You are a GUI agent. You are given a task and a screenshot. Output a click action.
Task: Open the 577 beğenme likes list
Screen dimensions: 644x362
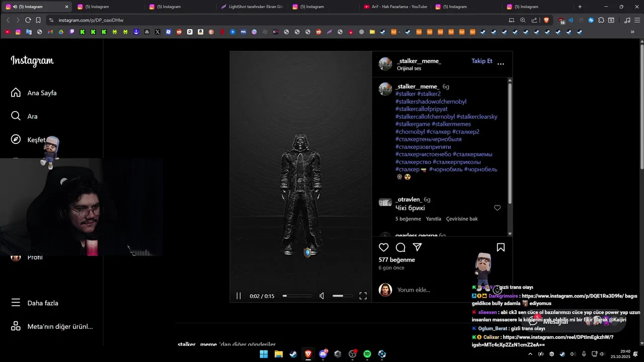tap(396, 260)
